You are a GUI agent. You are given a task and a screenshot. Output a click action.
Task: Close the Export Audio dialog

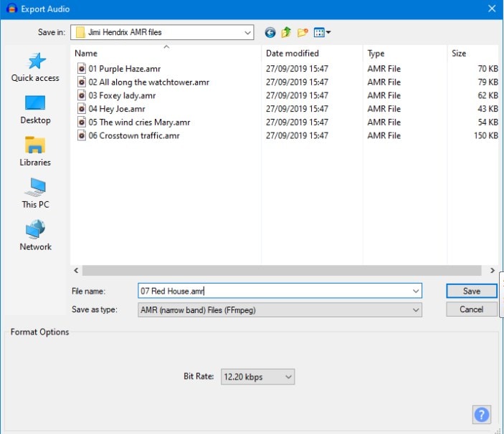point(492,9)
